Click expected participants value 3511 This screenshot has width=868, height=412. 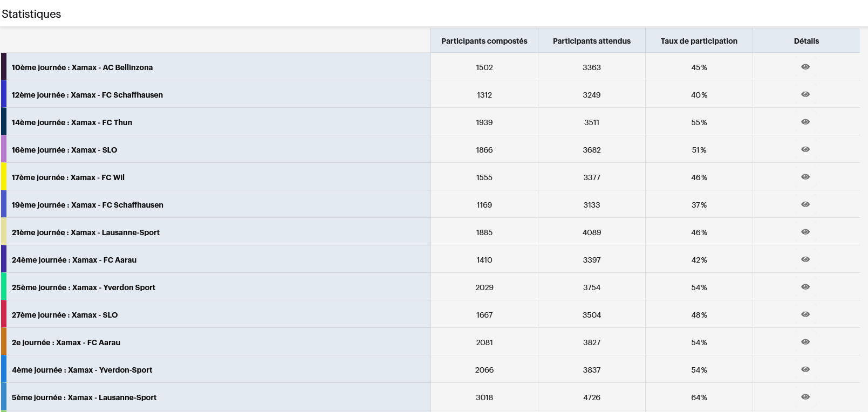[x=592, y=122]
